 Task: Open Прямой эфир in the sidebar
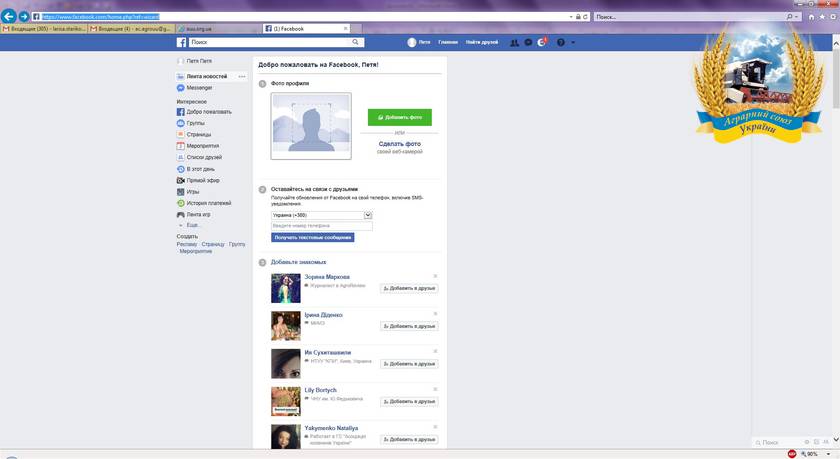coord(198,180)
